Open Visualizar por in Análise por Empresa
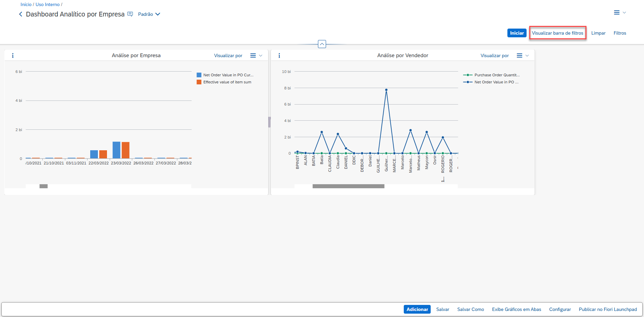This screenshot has width=644, height=317. 228,55
